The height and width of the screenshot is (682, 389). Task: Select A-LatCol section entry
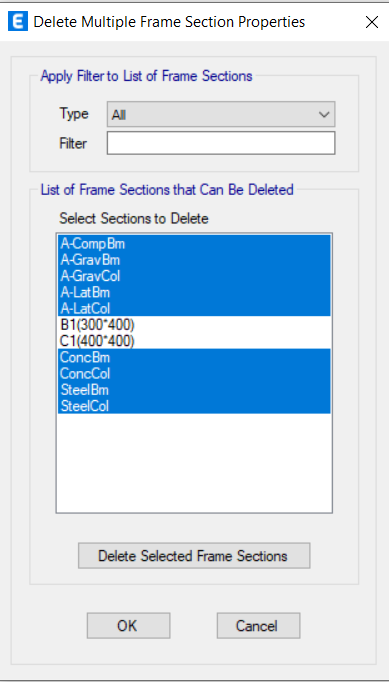coord(194,308)
